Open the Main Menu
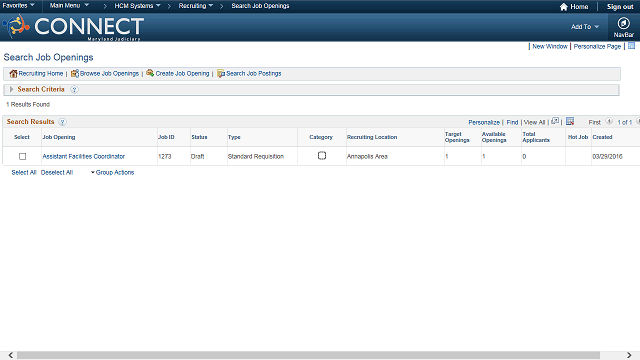The image size is (640, 360). coord(69,5)
